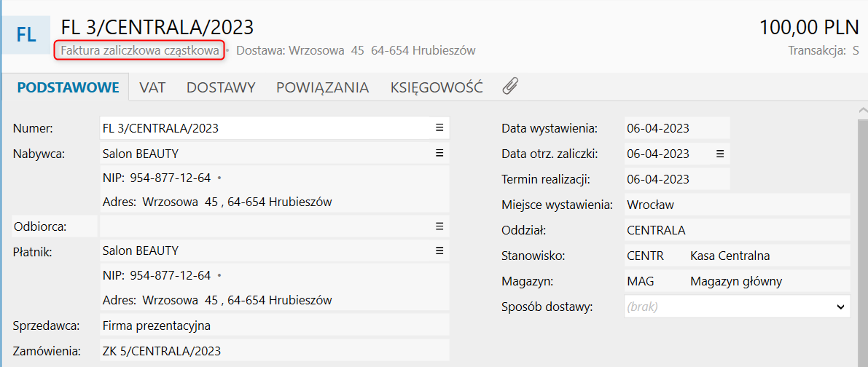Click the Data wystawienia date field
This screenshot has width=868, height=367.
[676, 128]
